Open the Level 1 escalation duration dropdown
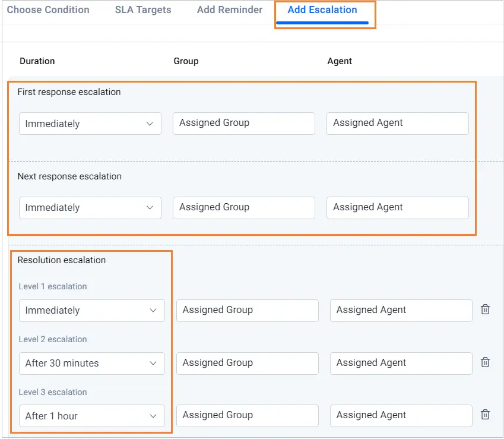This screenshot has width=504, height=439. pyautogui.click(x=91, y=310)
